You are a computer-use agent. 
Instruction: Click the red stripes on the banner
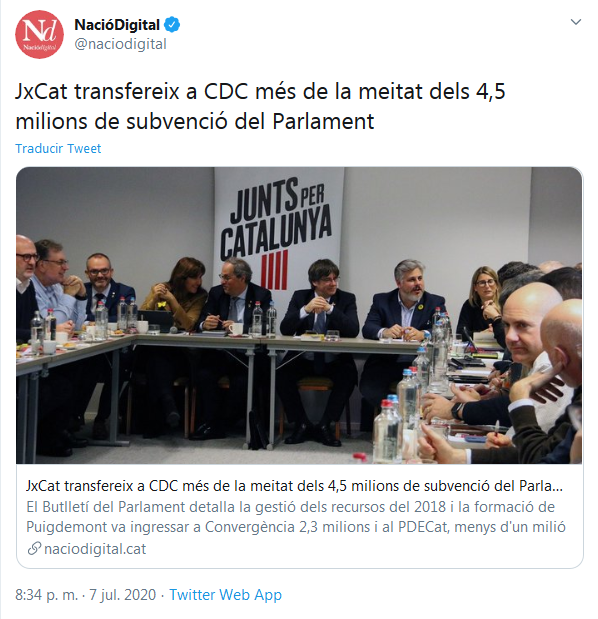pyautogui.click(x=274, y=270)
